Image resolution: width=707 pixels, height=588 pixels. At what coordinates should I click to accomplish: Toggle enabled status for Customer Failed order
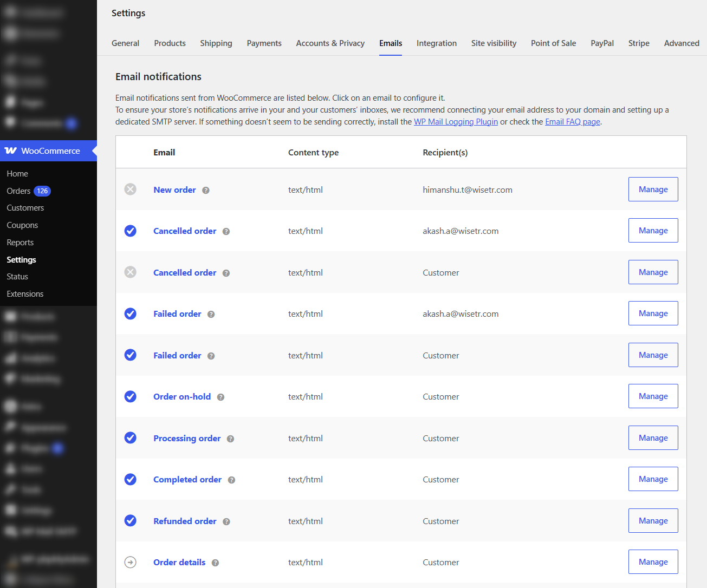pos(131,355)
